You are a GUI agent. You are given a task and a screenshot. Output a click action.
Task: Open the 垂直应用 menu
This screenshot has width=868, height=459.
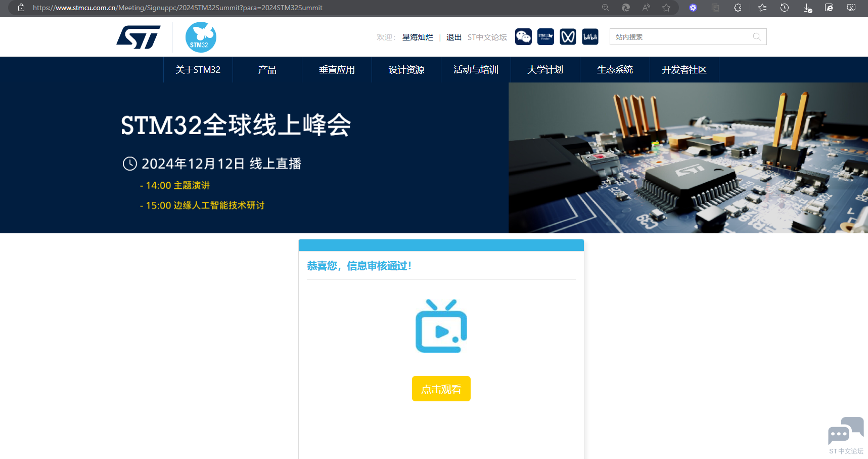click(x=337, y=70)
